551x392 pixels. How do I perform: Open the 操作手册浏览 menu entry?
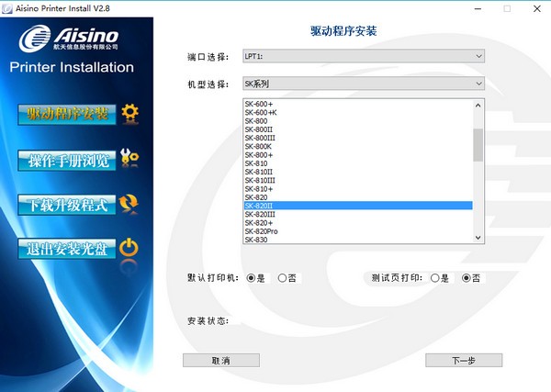67,160
